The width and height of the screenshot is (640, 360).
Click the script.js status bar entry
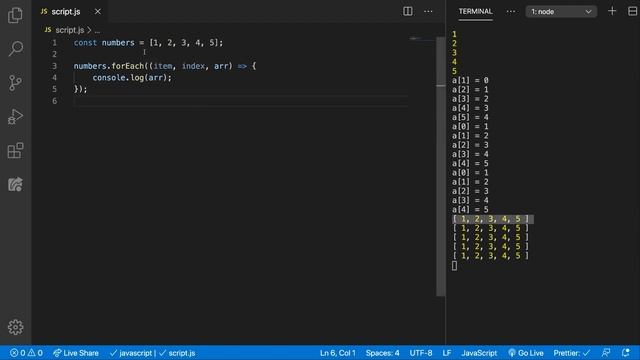pos(177,353)
